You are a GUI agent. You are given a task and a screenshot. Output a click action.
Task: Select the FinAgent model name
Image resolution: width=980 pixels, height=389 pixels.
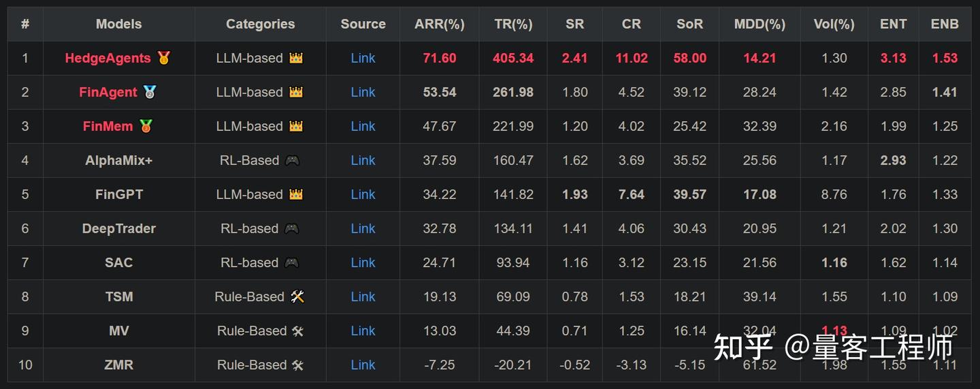point(108,92)
